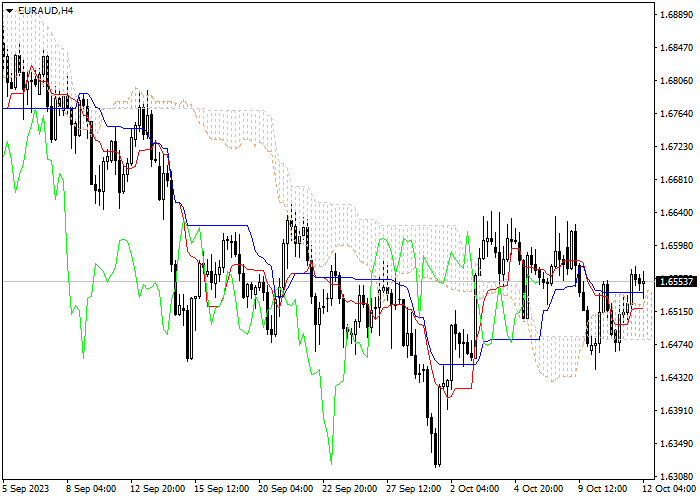Viewport: 700px width, 500px height.
Task: Select the 8 Sep 04:00 time label
Action: tap(92, 489)
